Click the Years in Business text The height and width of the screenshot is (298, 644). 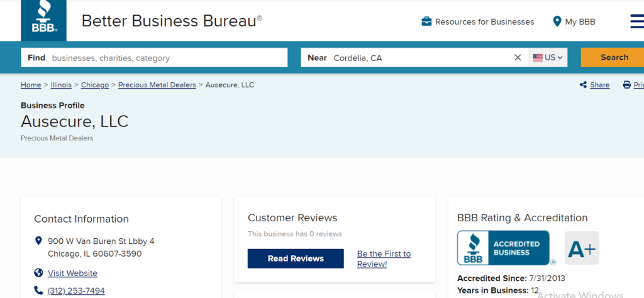pyautogui.click(x=498, y=290)
